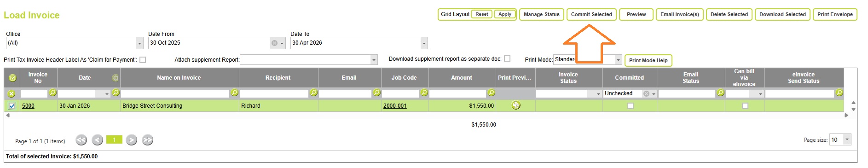Open the Page size dropdown
Viewport: 868px width, 168px height.
click(x=847, y=139)
